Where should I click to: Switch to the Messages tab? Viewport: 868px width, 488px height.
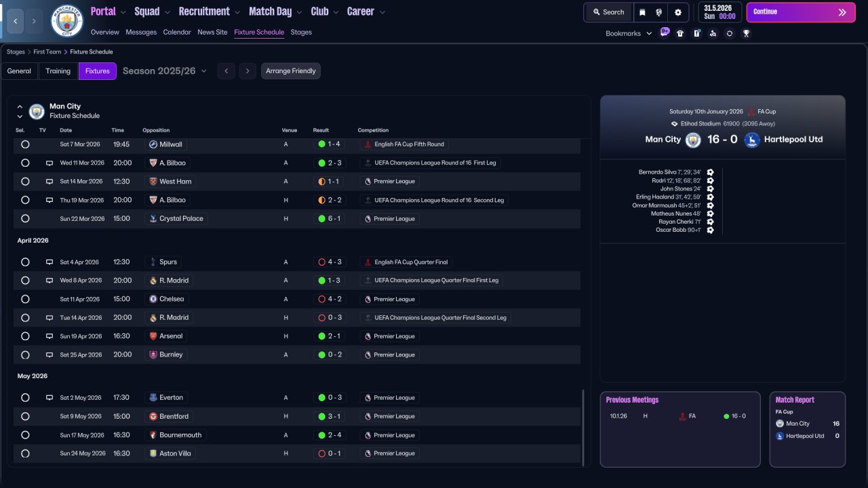(x=141, y=32)
